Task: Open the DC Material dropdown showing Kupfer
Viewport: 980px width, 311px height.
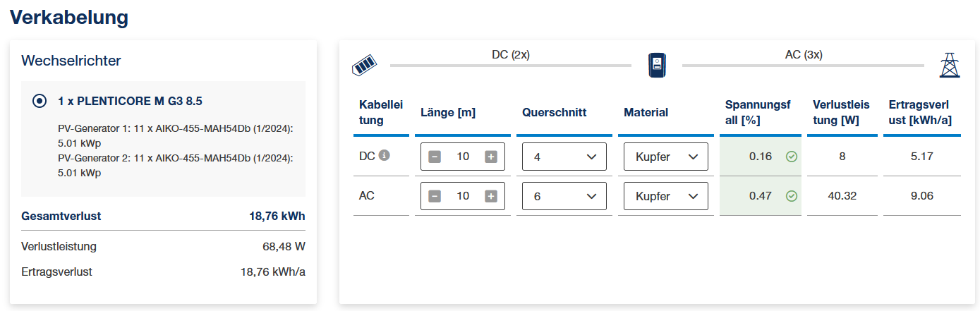Action: pos(666,157)
